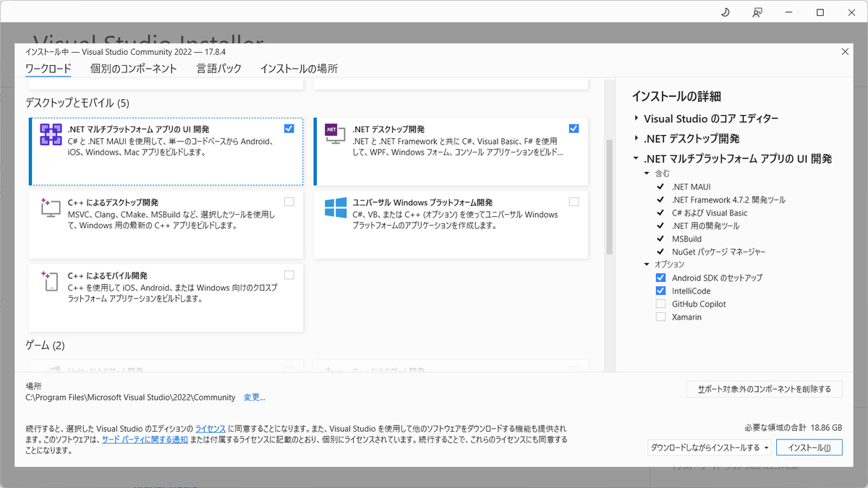Screen dimensions: 868x488
Task: Uncheck .NET マルチプラットフォーム アプリの UI 開発 workload
Action: coord(289,129)
